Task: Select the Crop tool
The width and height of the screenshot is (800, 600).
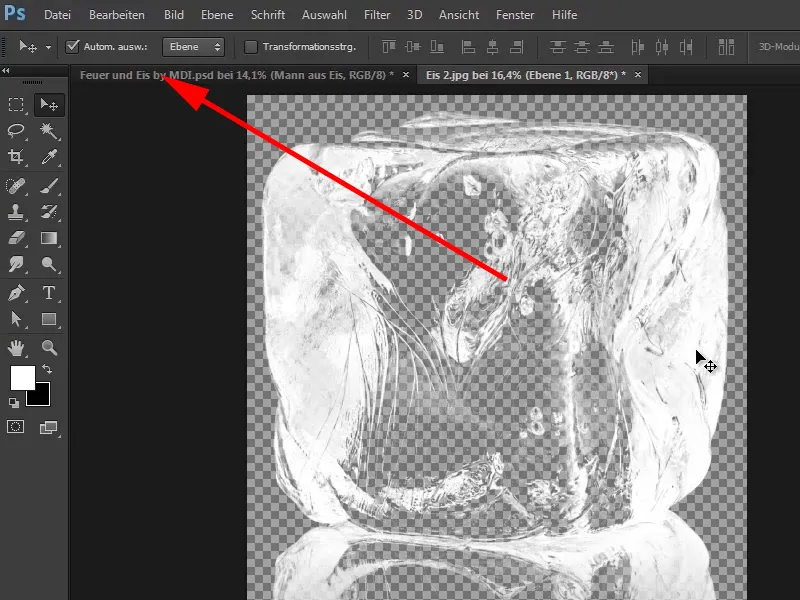Action: 16,157
